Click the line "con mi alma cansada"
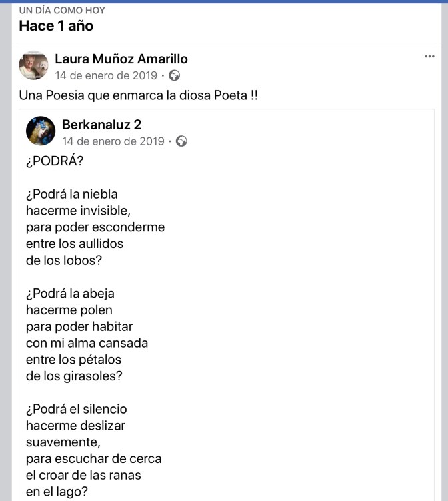 coord(87,343)
